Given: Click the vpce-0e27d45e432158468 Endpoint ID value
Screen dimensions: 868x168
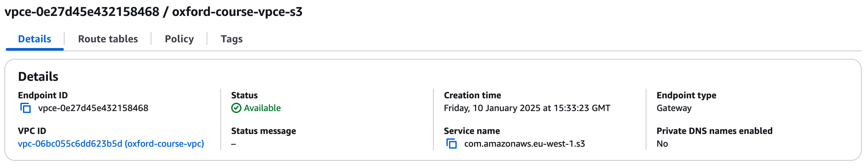Looking at the screenshot, I should (x=93, y=108).
